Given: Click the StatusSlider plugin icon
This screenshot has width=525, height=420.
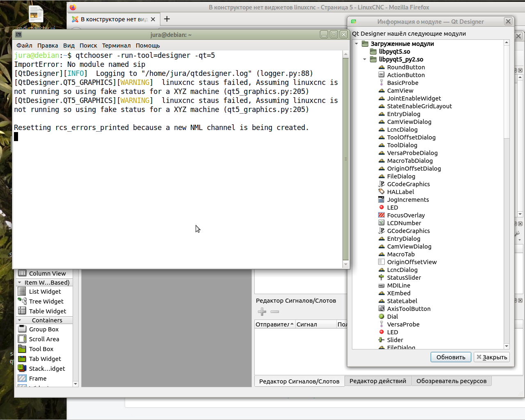Looking at the screenshot, I should point(381,278).
